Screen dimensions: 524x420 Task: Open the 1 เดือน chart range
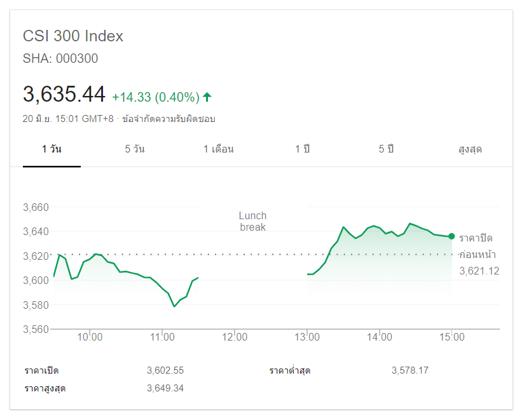[x=218, y=149]
